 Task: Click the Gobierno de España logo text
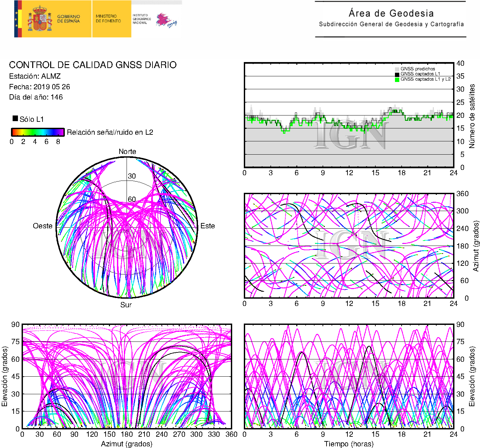pos(68,19)
